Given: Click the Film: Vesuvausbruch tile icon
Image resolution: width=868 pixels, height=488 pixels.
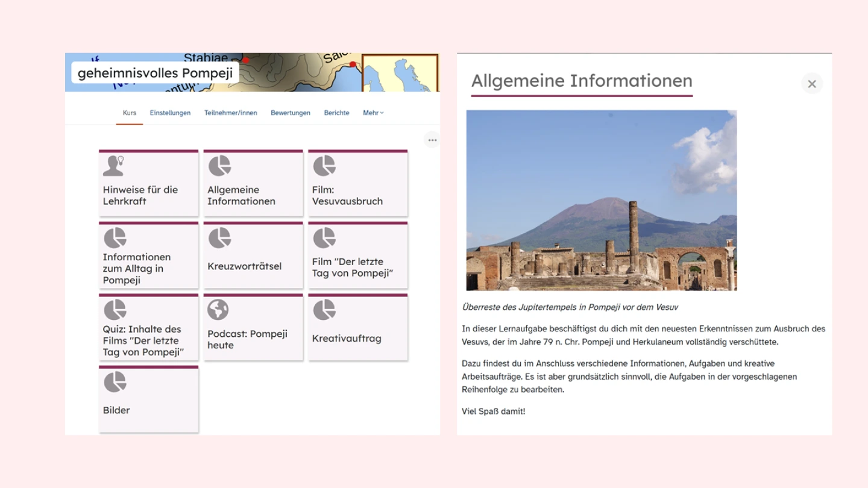Looking at the screenshot, I should tap(324, 166).
